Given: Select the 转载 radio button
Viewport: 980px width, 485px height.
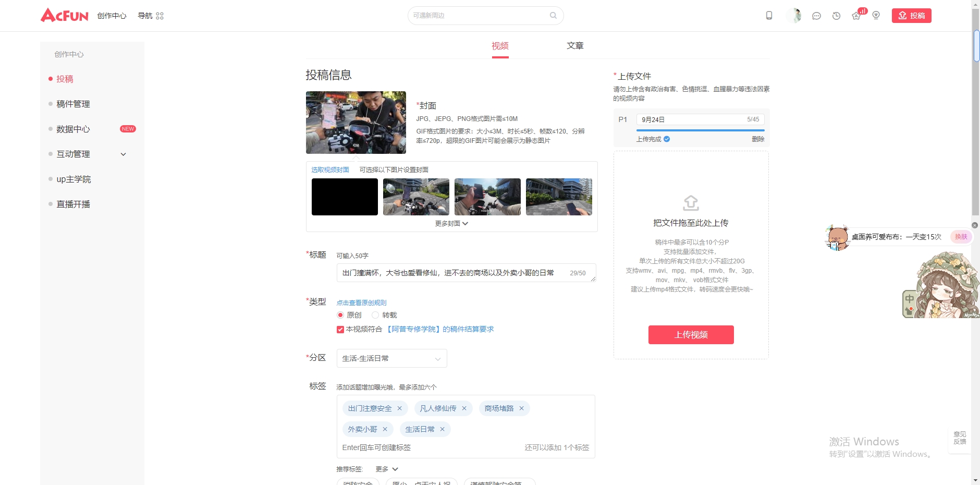Looking at the screenshot, I should (x=375, y=315).
